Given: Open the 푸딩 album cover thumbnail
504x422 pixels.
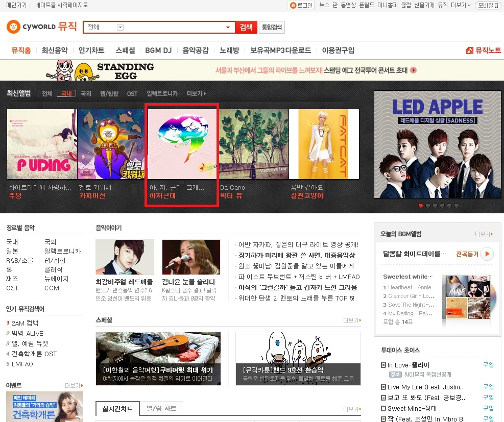Looking at the screenshot, I should 42,144.
